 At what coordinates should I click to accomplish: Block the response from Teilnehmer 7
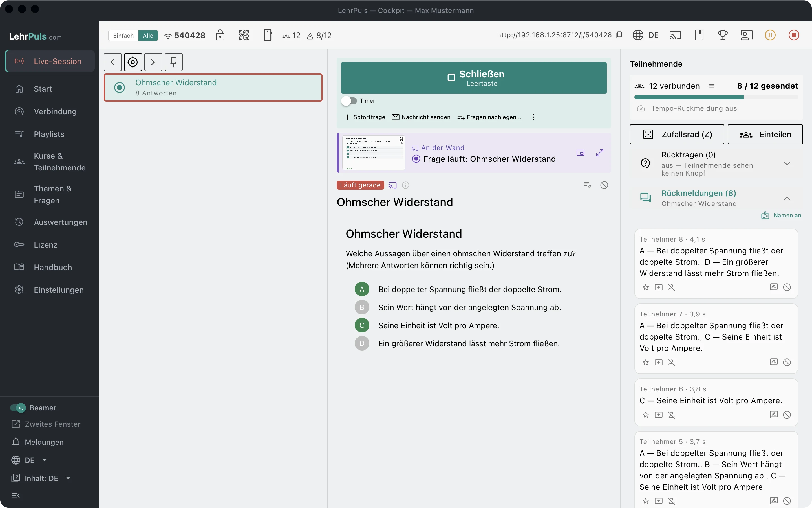click(787, 362)
